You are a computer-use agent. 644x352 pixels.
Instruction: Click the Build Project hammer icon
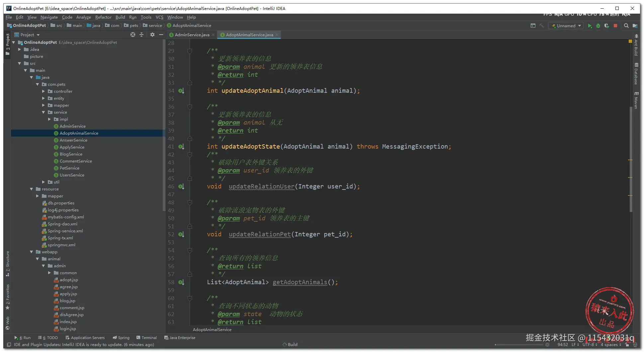click(542, 26)
